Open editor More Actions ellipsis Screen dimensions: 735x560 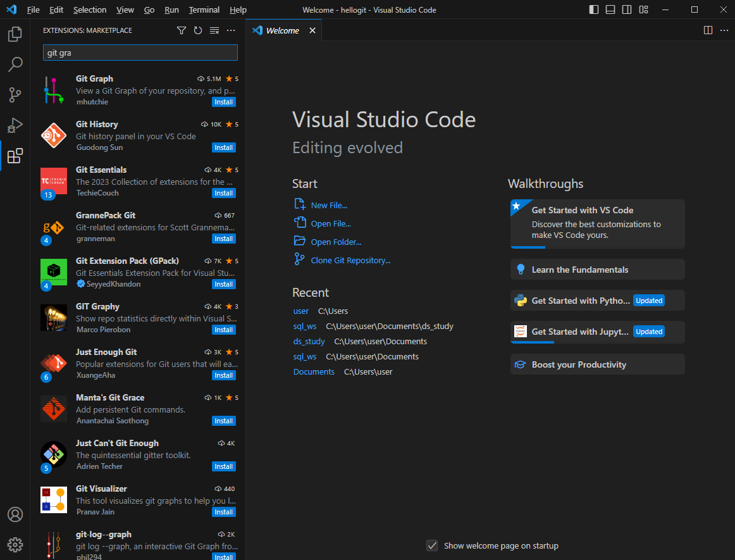(724, 30)
